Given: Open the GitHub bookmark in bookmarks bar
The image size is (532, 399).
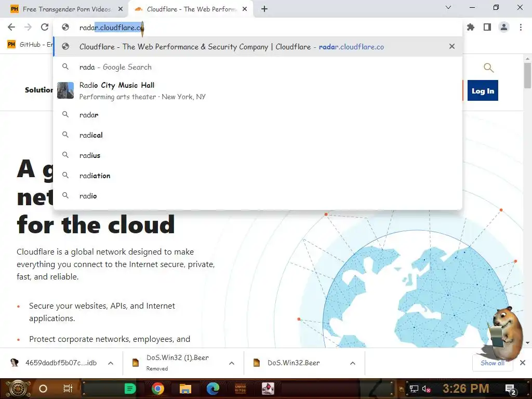Looking at the screenshot, I should tap(30, 45).
